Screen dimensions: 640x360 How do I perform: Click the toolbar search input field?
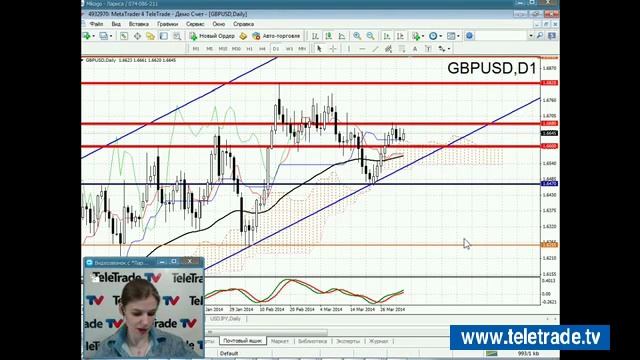502,36
